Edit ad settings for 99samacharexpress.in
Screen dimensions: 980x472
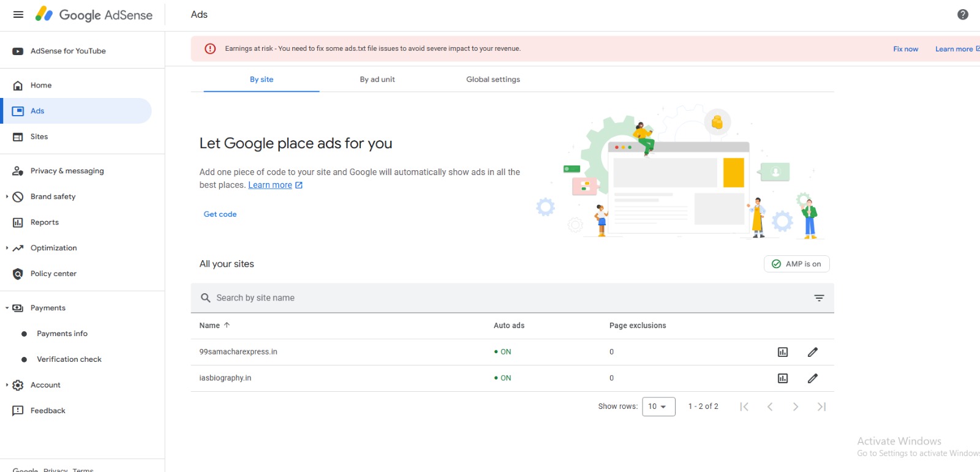(813, 352)
